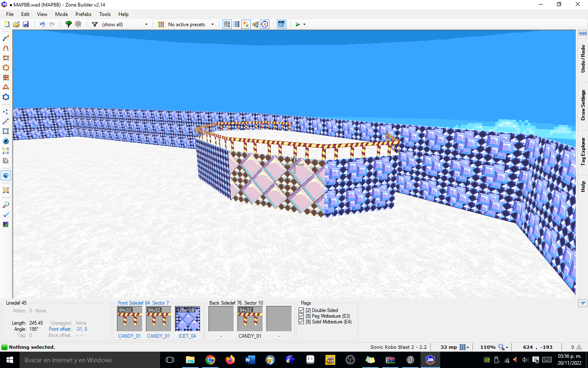Open the View menu
The height and width of the screenshot is (368, 588).
[x=42, y=14]
